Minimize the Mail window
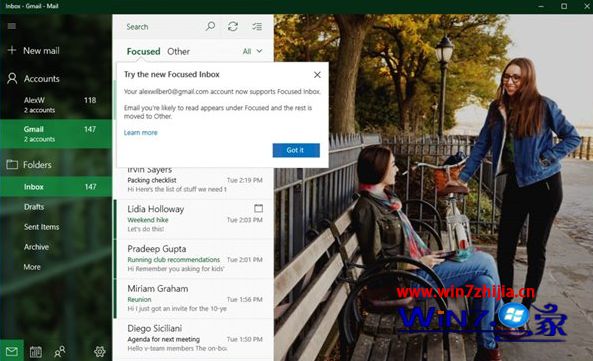Screen dimensions: 593x361 541,6
